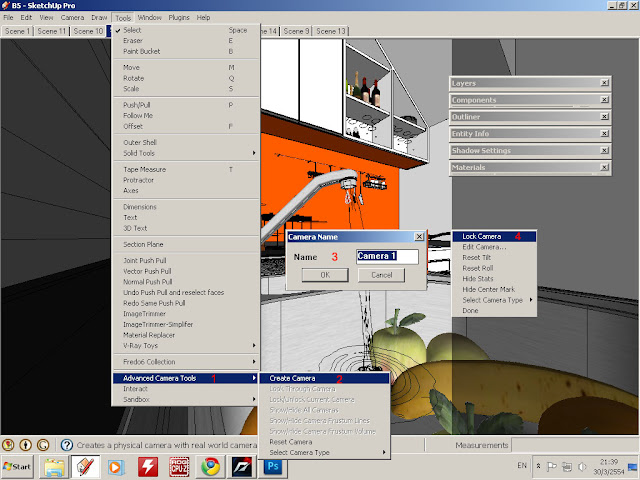Choose Create Camera from submenu
This screenshot has height=480, width=640.
tap(325, 378)
